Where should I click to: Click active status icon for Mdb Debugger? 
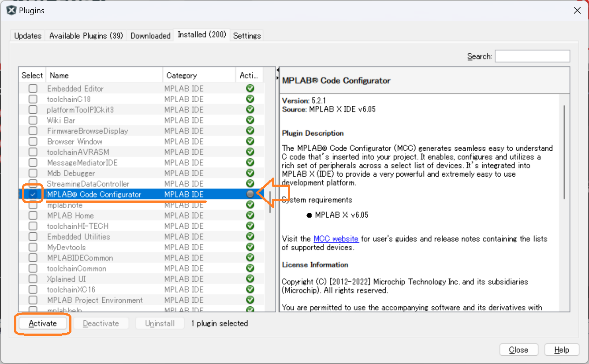click(x=250, y=173)
